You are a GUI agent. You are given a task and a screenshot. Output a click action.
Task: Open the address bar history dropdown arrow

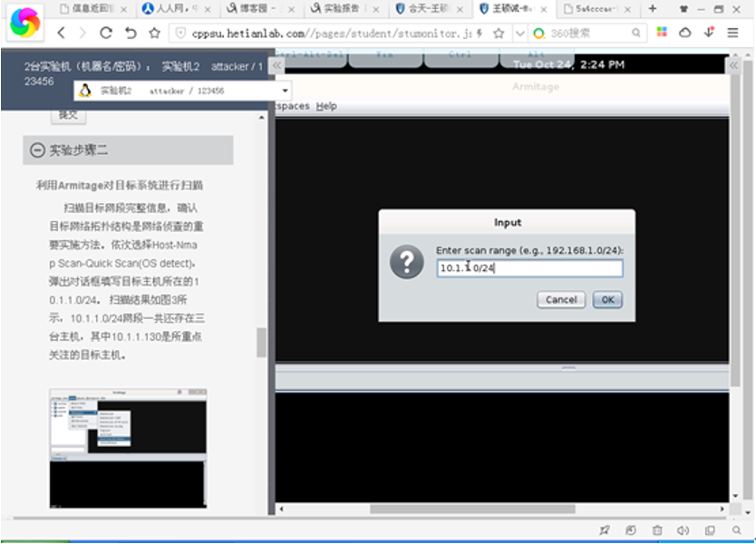(x=519, y=34)
